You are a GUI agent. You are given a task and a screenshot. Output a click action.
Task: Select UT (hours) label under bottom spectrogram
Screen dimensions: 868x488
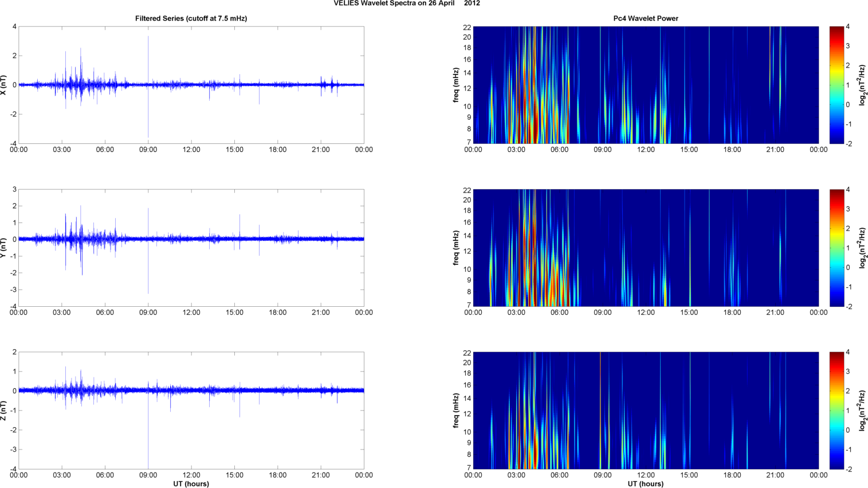coord(646,484)
